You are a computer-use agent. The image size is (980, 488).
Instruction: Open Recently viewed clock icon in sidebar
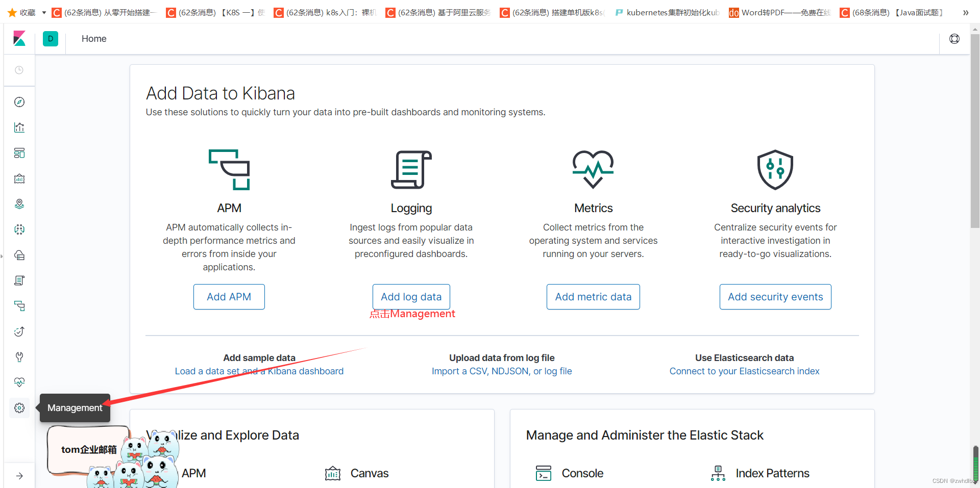tap(19, 70)
